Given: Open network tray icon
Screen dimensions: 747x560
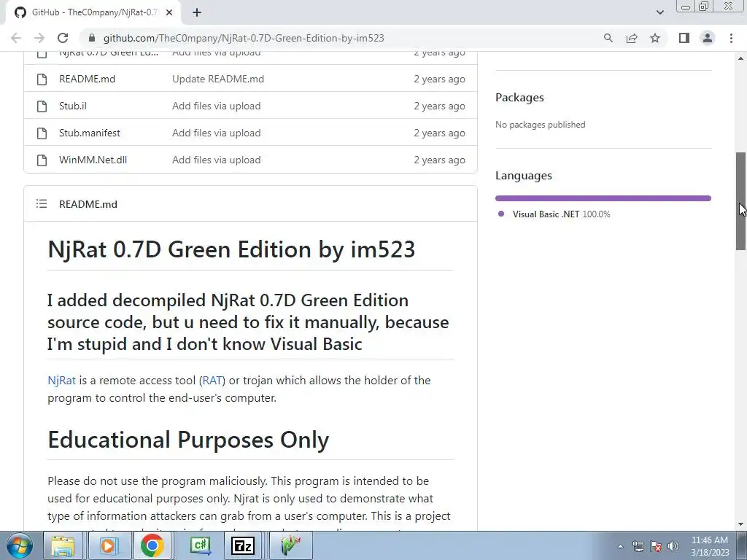Looking at the screenshot, I should 638,546.
